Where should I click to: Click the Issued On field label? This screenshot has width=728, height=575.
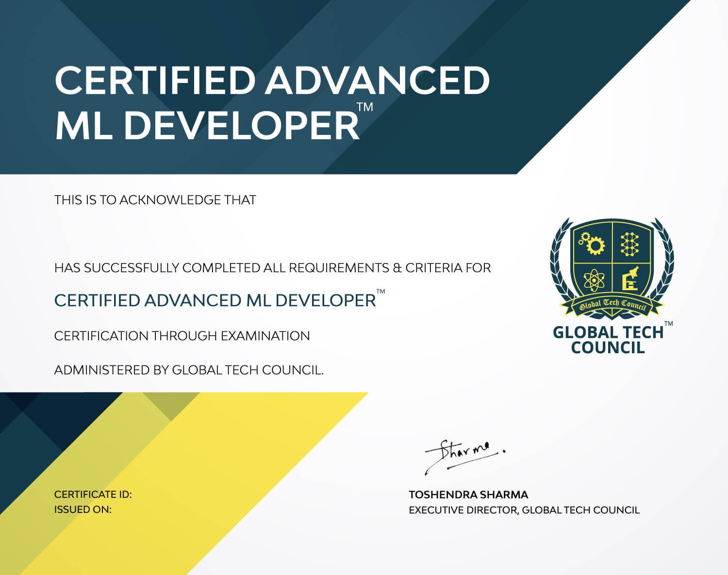[83, 509]
